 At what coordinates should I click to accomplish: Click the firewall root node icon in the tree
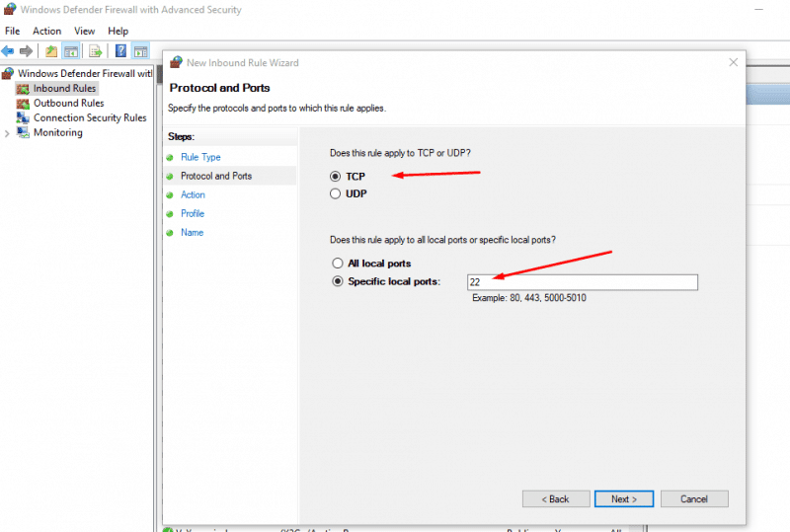pyautogui.click(x=8, y=74)
